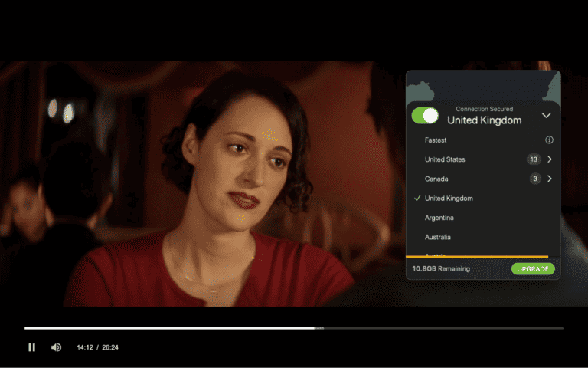Click the Canada 3 servers badge
The width and height of the screenshot is (588, 368).
tap(535, 179)
